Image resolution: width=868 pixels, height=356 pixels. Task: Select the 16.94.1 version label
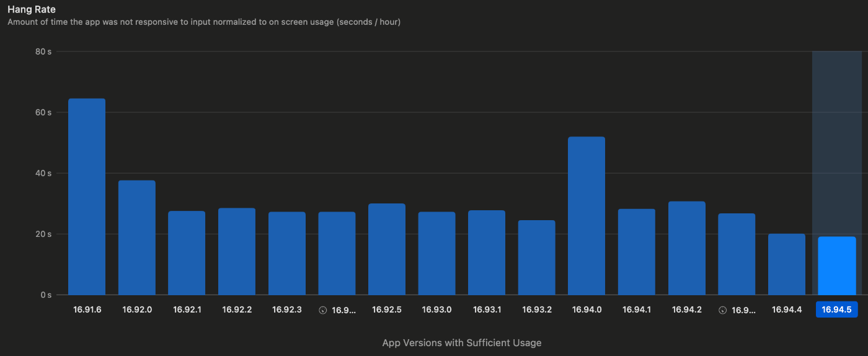click(637, 309)
